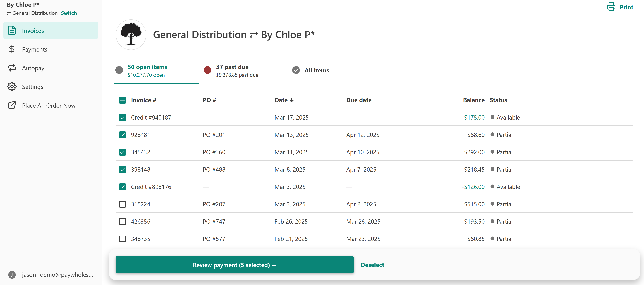Open the Payments menu item
644x285 pixels.
click(51, 49)
